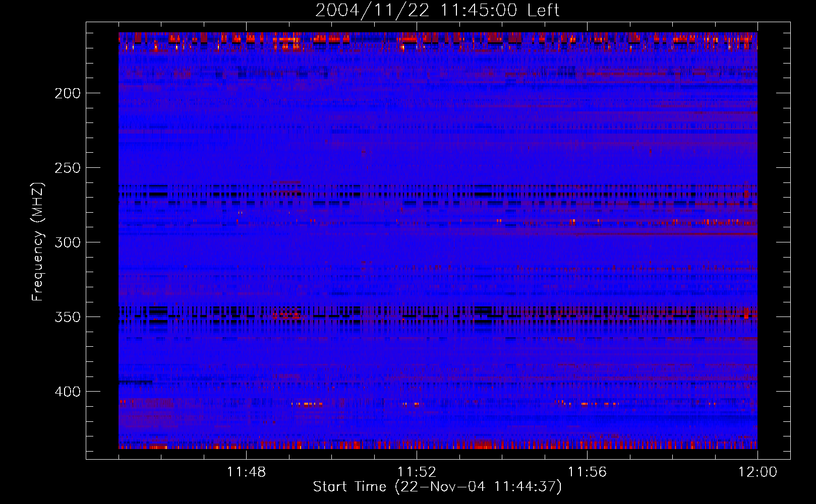This screenshot has height=504, width=816.
Task: Click the 350 frequency tick label
Action: point(68,317)
